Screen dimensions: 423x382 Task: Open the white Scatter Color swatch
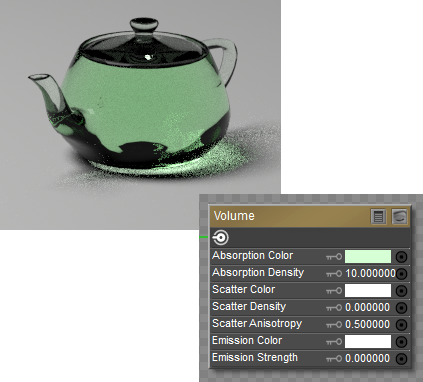(368, 291)
